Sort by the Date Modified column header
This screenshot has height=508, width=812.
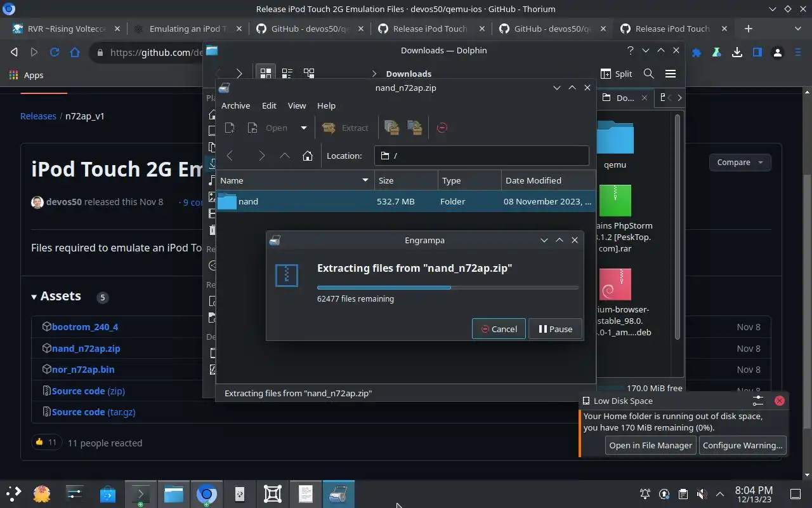[548, 180]
